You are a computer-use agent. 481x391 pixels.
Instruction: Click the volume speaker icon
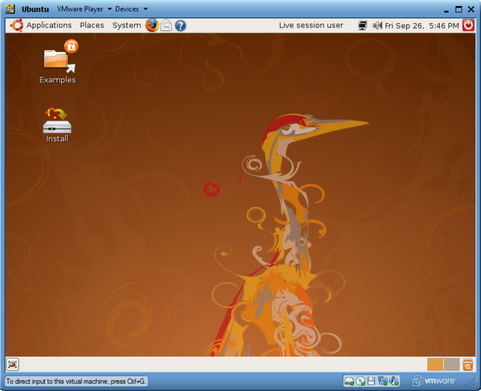377,25
